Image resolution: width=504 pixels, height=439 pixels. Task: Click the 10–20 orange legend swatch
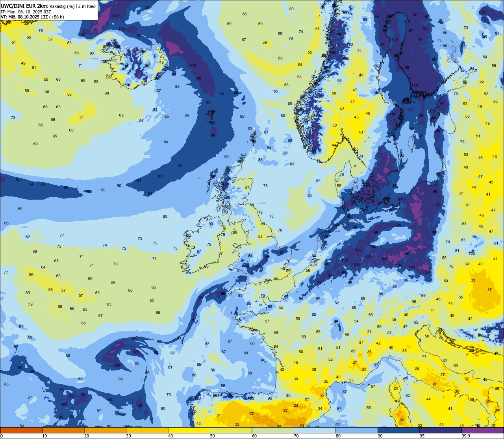(x=63, y=430)
